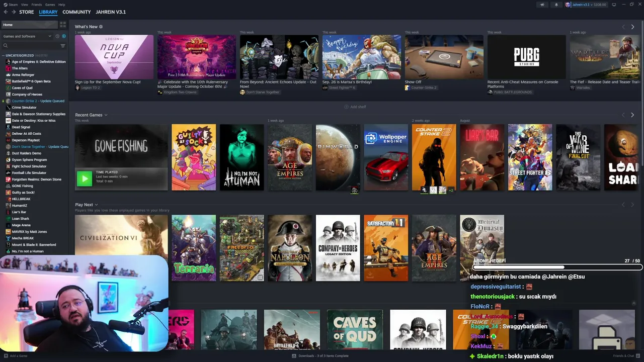
Task: Click the Add a Game plus icon
Action: point(6,356)
